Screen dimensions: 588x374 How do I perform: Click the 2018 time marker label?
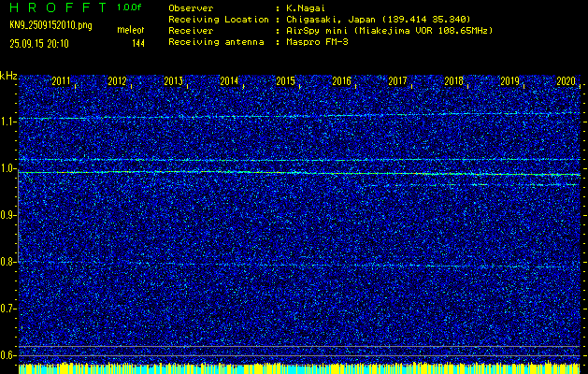tap(453, 81)
